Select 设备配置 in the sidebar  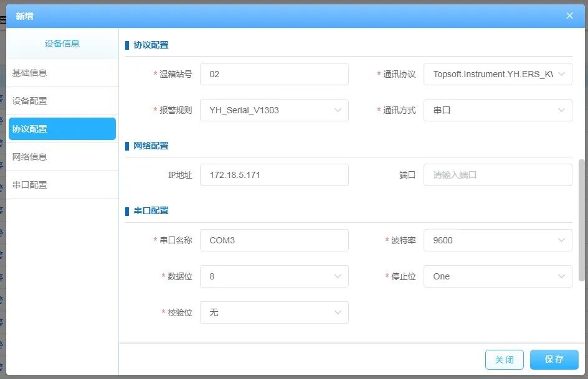(62, 101)
